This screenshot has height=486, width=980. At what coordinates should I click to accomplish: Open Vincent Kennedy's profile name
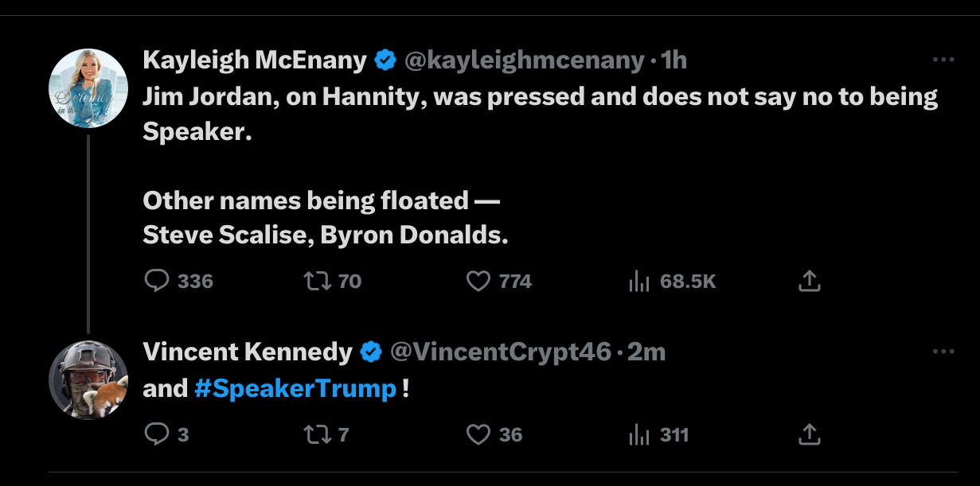point(247,352)
